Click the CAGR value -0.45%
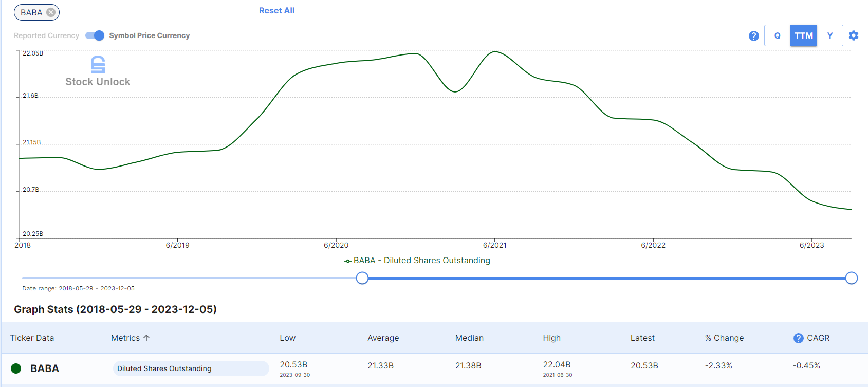Image resolution: width=868 pixels, height=387 pixels. pyautogui.click(x=806, y=365)
